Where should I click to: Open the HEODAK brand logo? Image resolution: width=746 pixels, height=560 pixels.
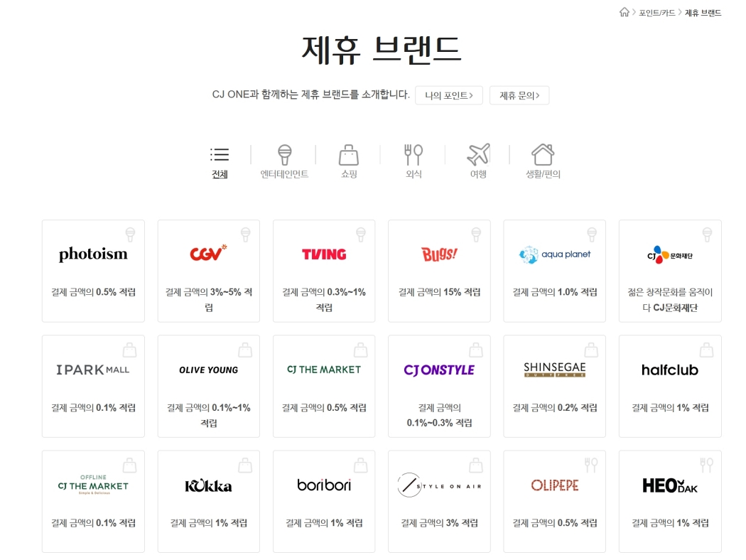click(x=670, y=486)
